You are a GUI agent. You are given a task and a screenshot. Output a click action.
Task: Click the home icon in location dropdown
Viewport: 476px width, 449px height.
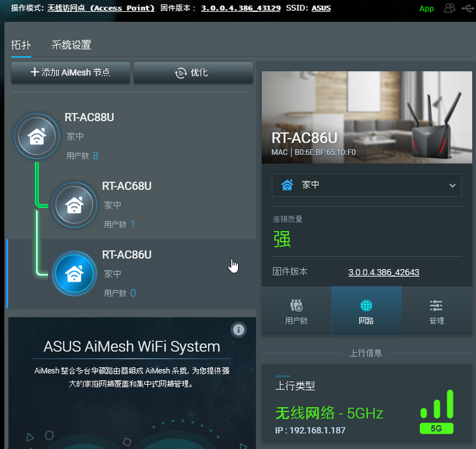(287, 184)
